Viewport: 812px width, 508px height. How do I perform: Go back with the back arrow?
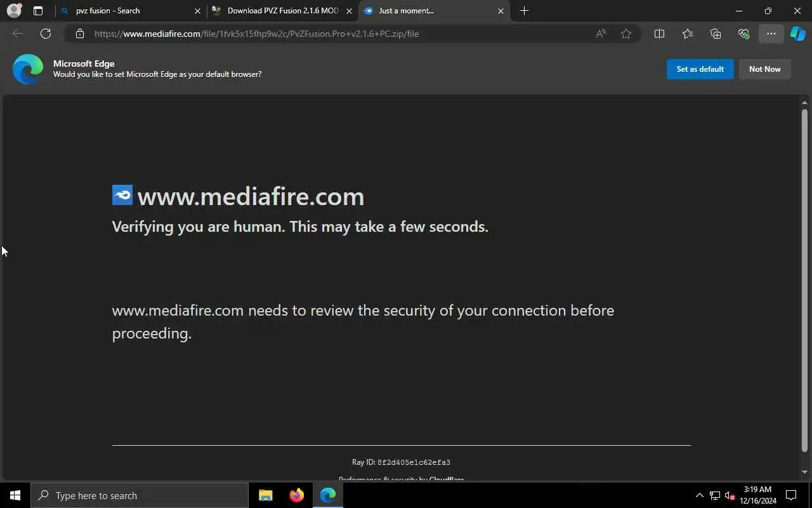click(18, 34)
